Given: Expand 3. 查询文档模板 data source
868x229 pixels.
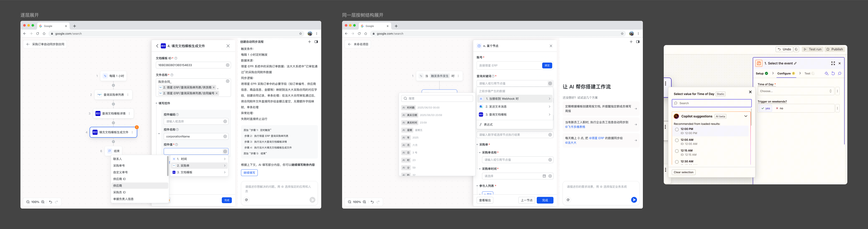Looking at the screenshot, I should coord(515,115).
